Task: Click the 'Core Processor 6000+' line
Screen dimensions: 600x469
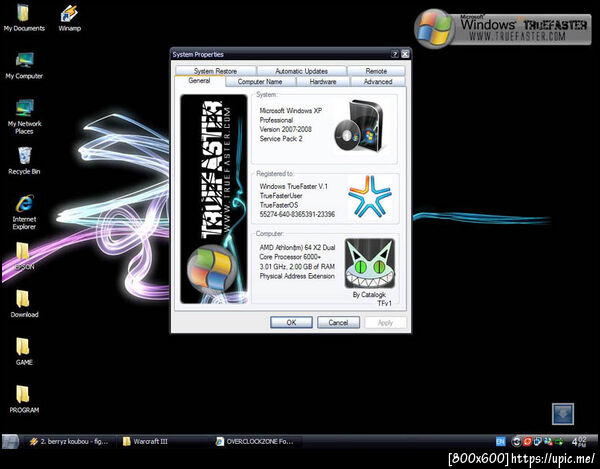Action: pos(290,257)
